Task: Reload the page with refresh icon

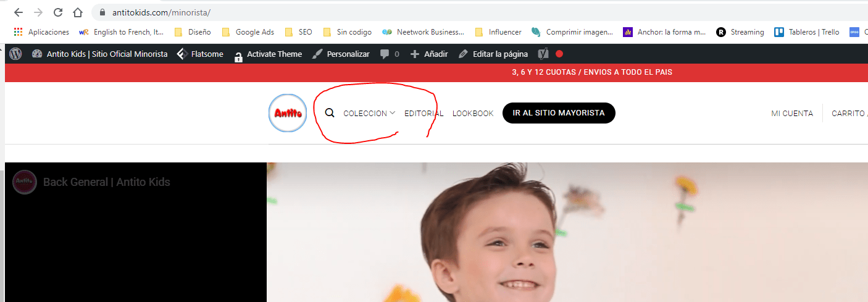Action: pyautogui.click(x=58, y=12)
